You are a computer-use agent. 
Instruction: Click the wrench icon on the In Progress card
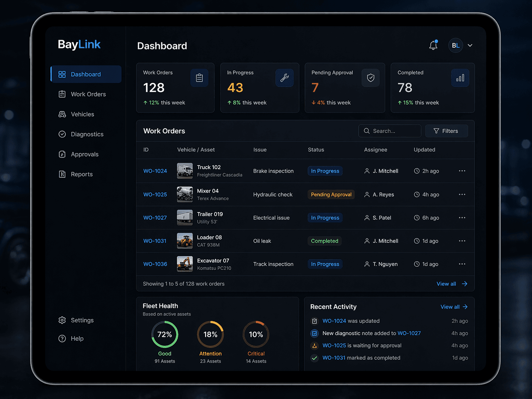(x=284, y=78)
